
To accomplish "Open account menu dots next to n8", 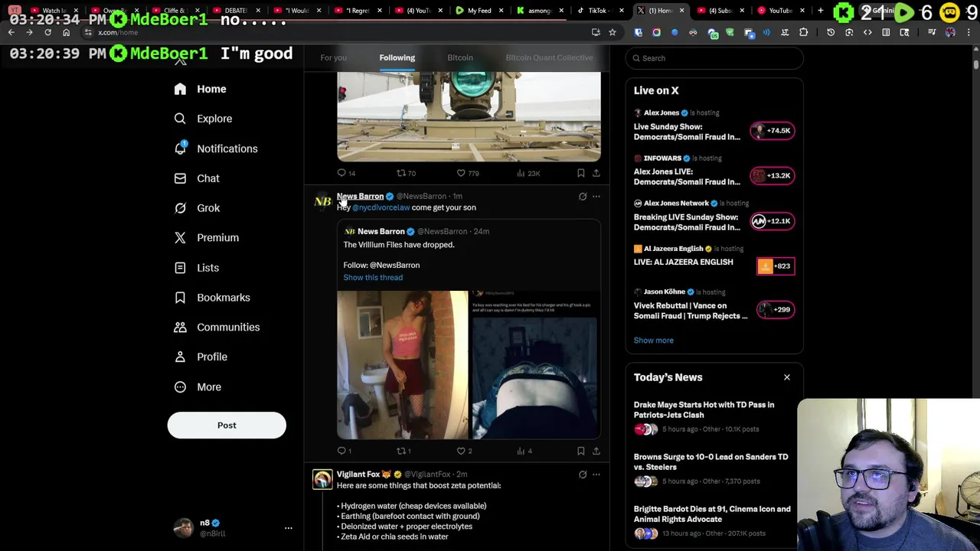I will [289, 528].
